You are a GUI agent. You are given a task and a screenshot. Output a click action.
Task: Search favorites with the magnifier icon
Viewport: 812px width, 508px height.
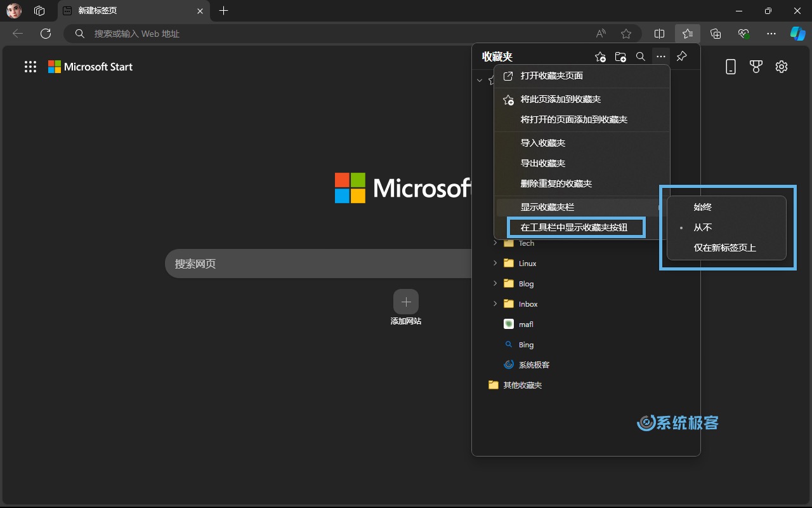641,57
